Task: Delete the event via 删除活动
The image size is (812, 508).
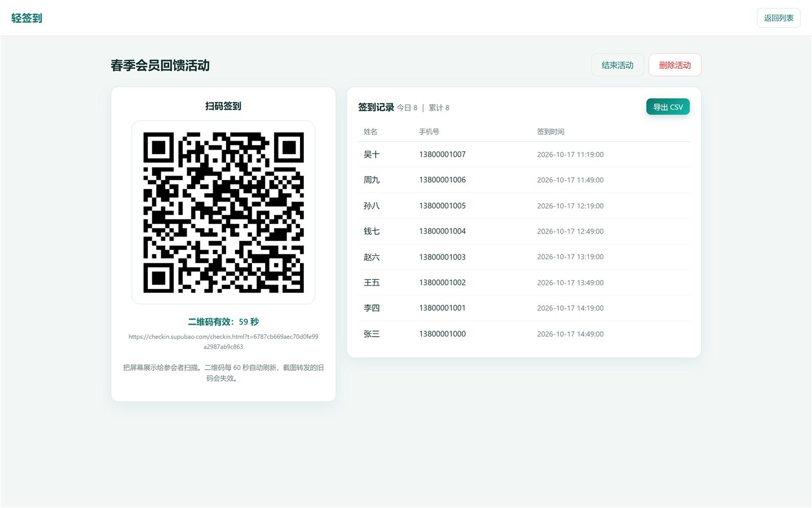Action: pyautogui.click(x=674, y=65)
